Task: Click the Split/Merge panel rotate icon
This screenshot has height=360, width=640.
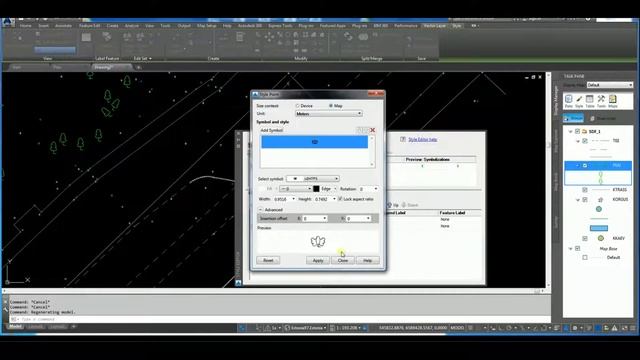Action: (348, 37)
